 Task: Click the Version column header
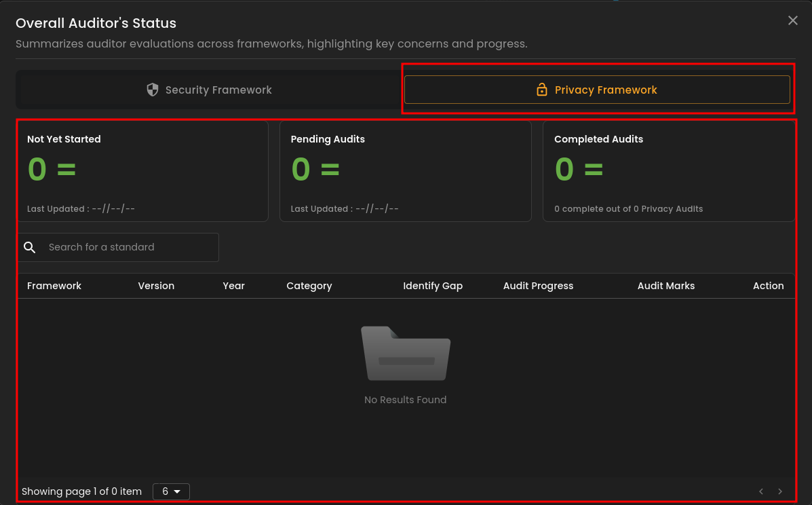pos(156,286)
